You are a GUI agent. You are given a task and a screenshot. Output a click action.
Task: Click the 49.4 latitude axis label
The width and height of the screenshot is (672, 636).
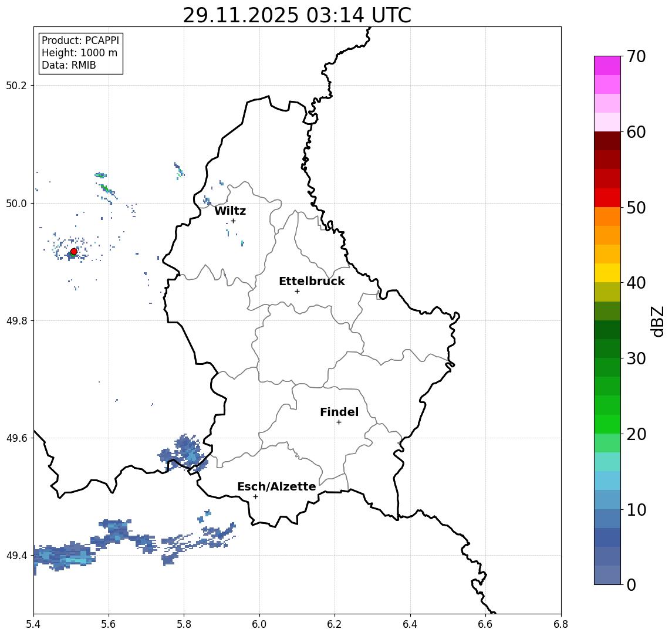[16, 556]
